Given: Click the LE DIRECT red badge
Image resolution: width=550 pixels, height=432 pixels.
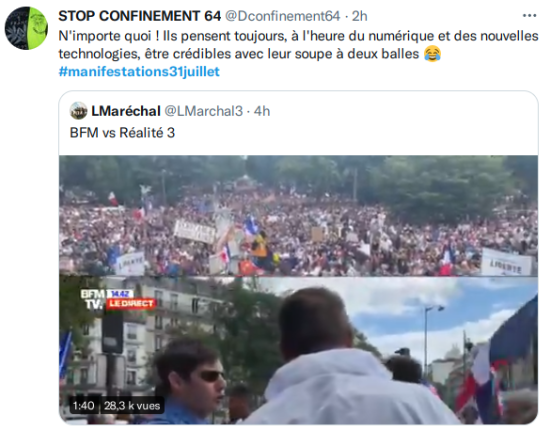Looking at the screenshot, I should click(131, 304).
